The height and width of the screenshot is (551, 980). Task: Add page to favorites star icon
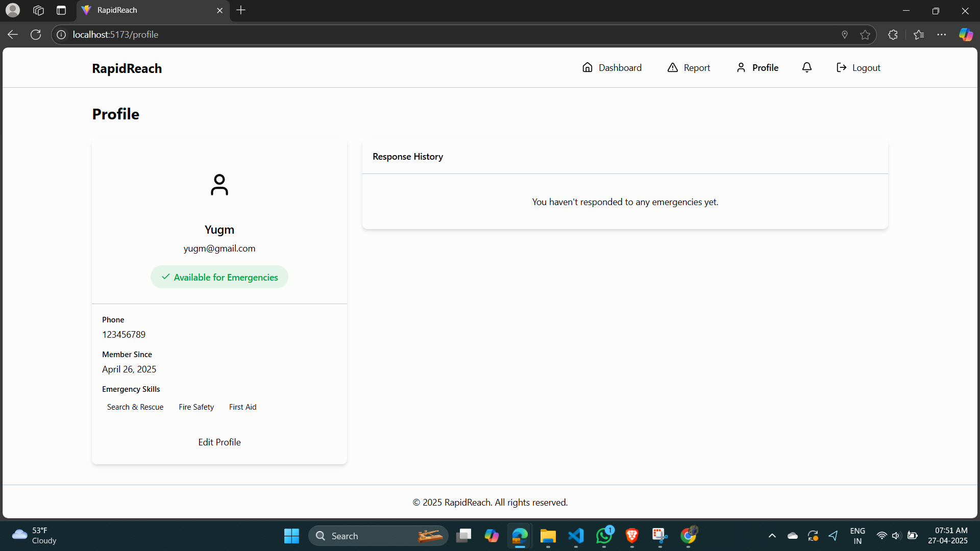[865, 35]
